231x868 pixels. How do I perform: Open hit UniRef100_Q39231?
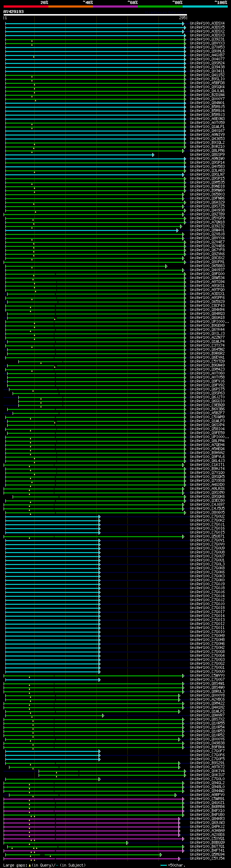207,39
